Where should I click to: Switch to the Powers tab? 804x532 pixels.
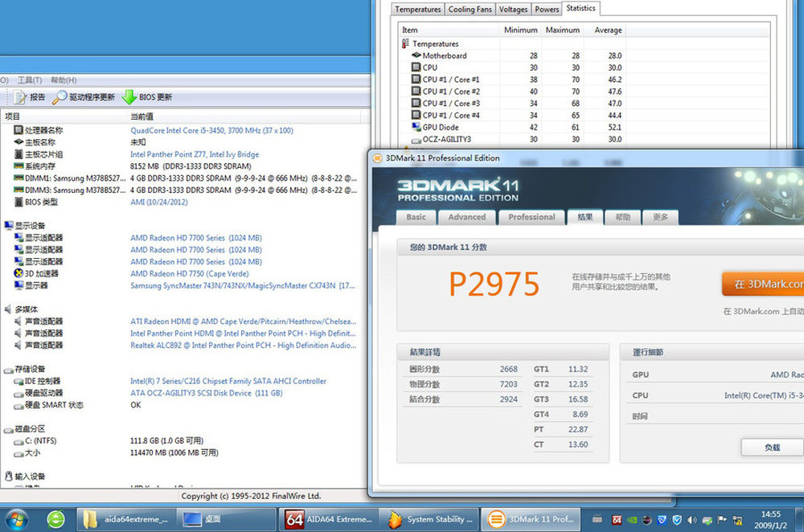point(547,9)
